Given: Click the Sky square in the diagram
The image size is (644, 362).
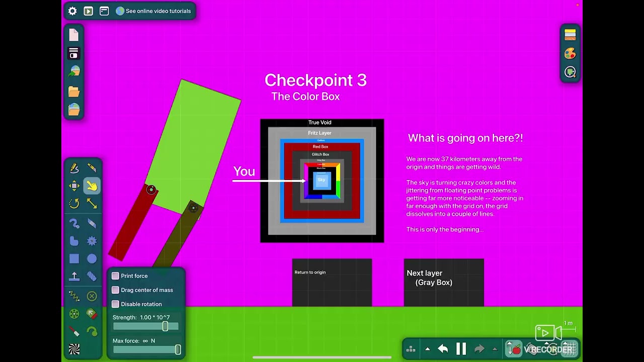Looking at the screenshot, I should click(321, 180).
